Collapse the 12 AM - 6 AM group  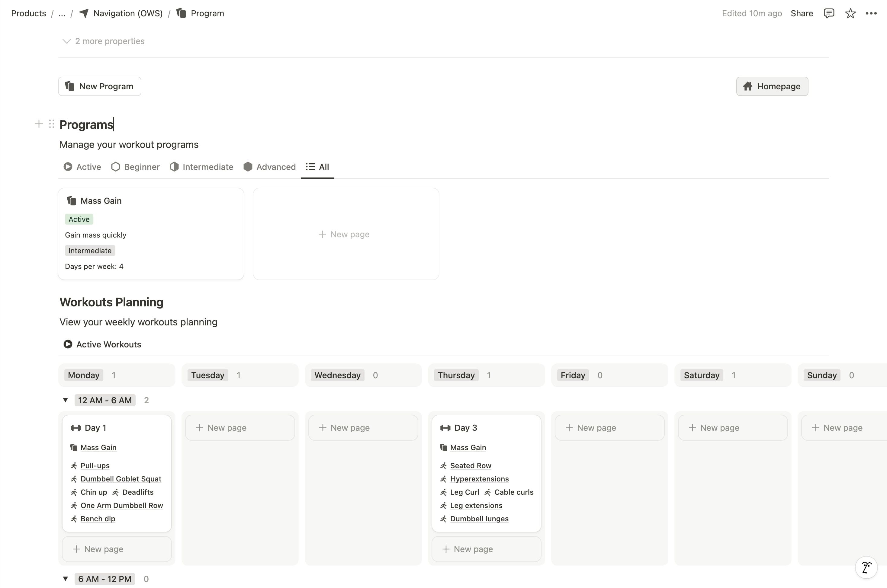point(65,400)
